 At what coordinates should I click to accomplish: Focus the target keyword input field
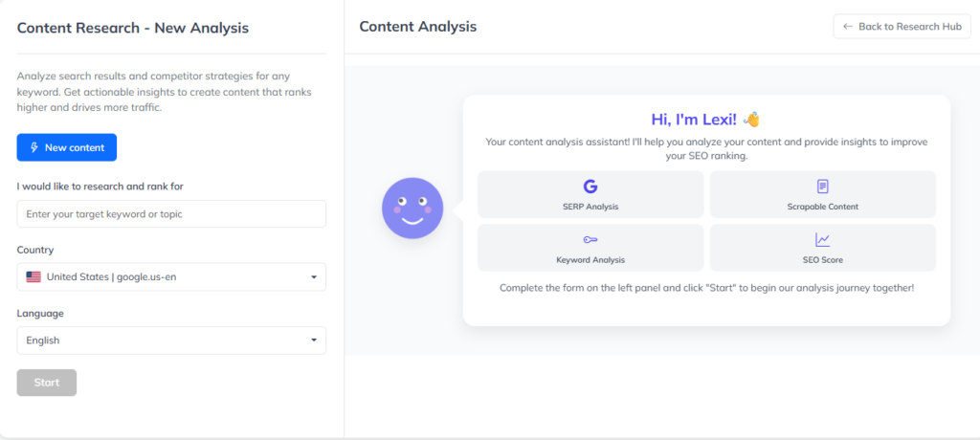[171, 214]
